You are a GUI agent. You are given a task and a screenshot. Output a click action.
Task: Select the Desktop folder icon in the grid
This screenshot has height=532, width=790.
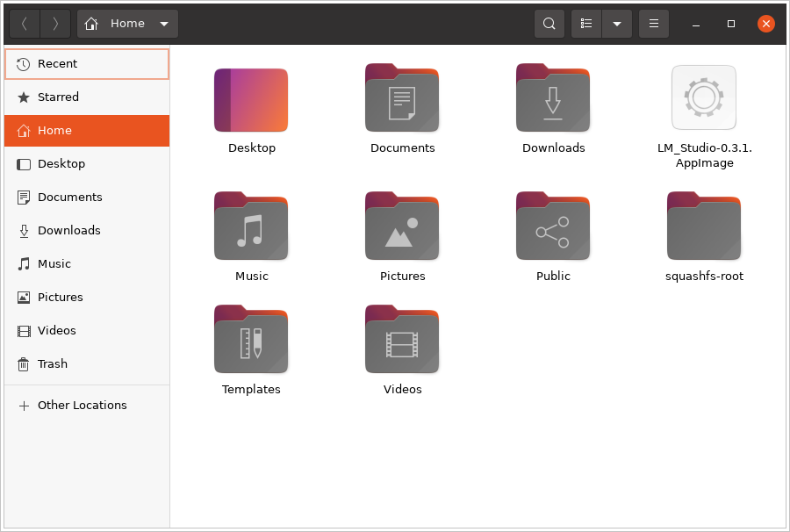251,100
